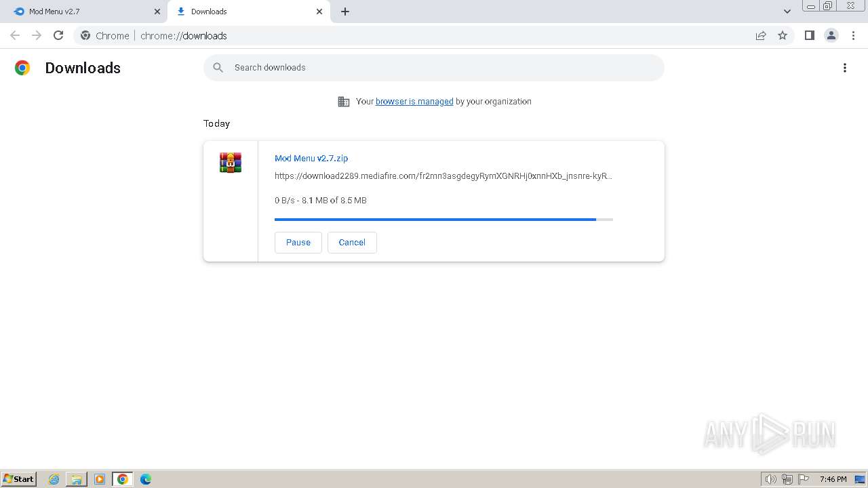868x488 pixels.
Task: Open Chrome's three-dot menu in toolbar
Action: (853, 35)
